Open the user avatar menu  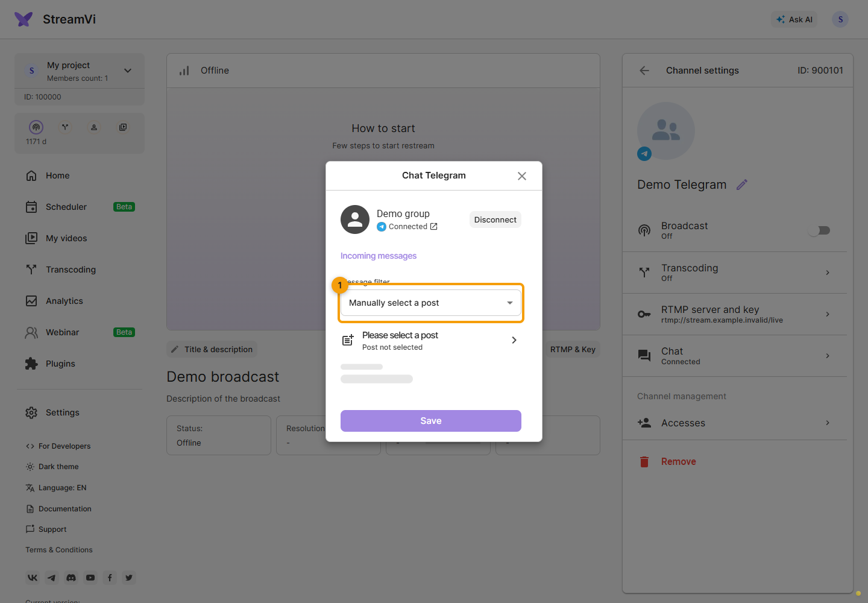point(840,19)
